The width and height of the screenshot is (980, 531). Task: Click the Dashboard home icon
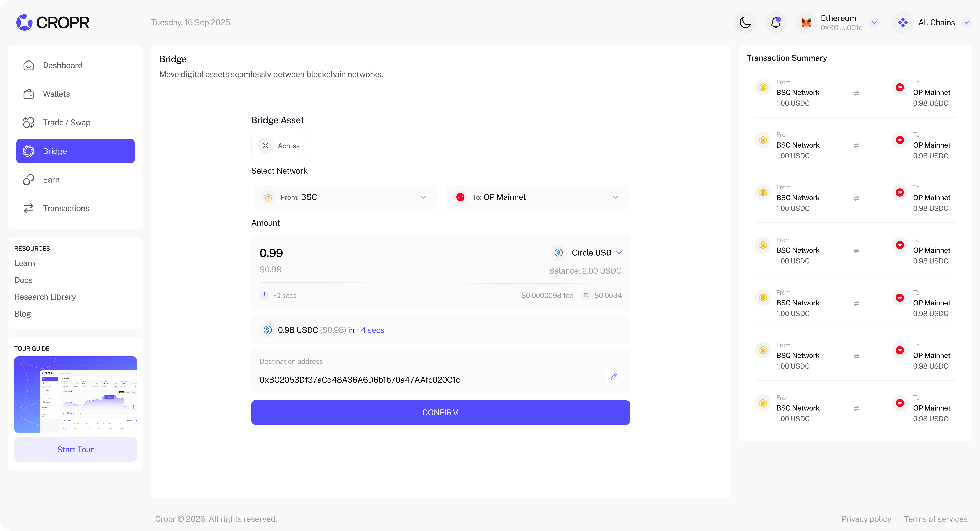click(x=29, y=65)
